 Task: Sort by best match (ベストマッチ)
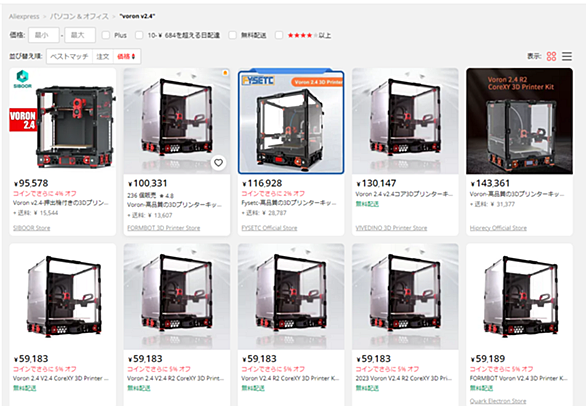(70, 56)
